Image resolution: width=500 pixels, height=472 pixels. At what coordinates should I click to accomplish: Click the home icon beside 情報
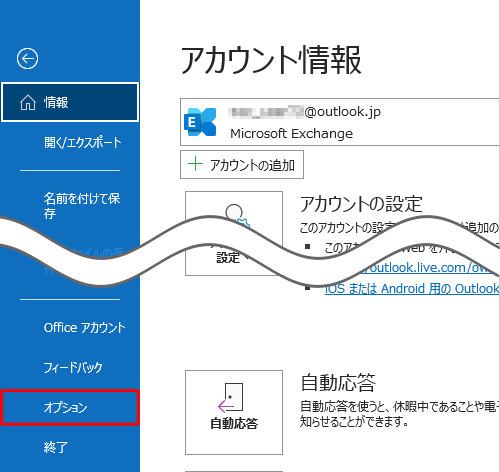[x=28, y=102]
